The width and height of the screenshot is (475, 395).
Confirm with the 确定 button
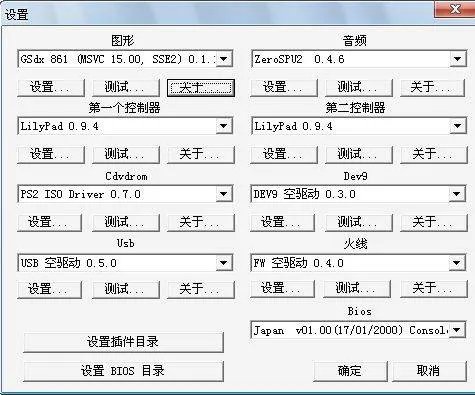tap(350, 371)
